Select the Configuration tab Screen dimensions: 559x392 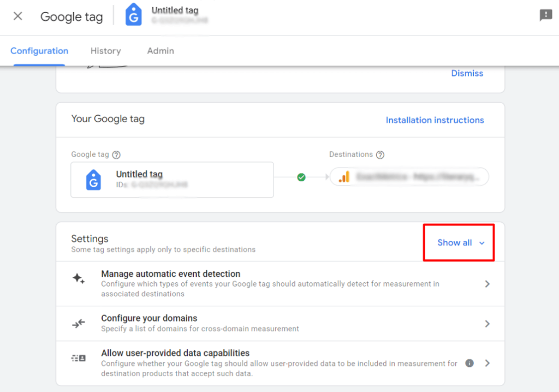pos(39,51)
